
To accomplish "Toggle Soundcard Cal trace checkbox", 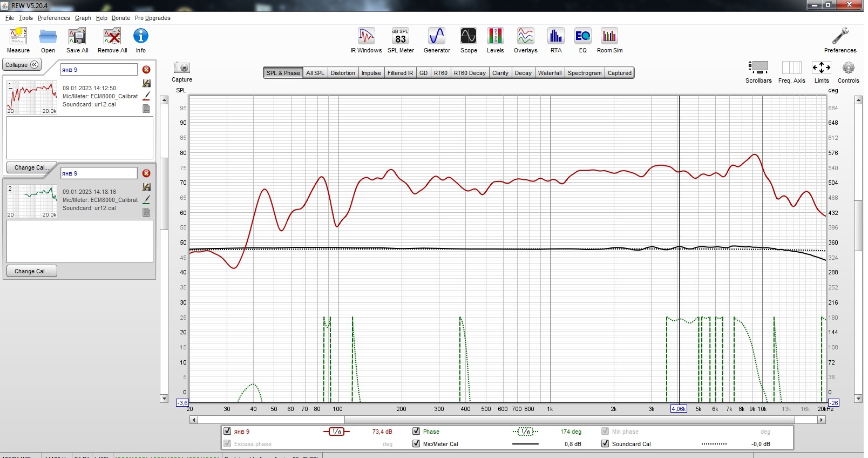I will coord(605,443).
